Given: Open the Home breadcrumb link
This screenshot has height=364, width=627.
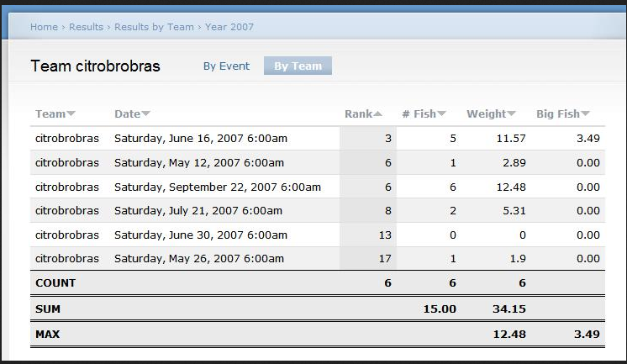Looking at the screenshot, I should [44, 27].
